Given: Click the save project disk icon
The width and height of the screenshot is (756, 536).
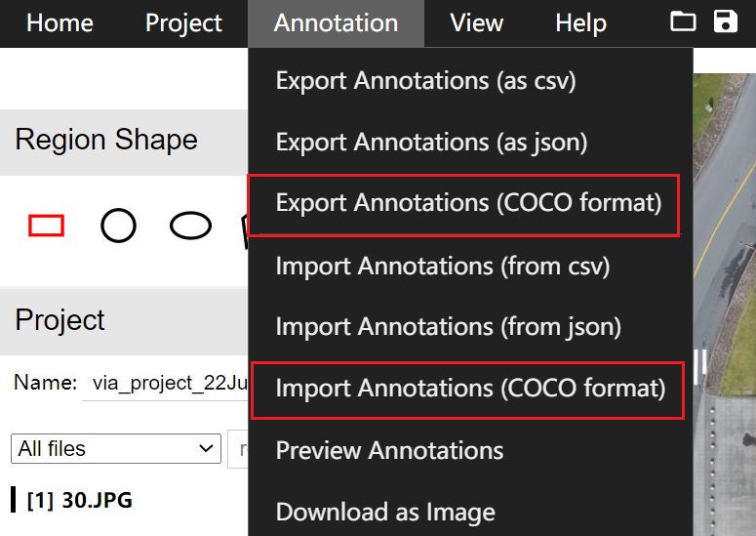Looking at the screenshot, I should (725, 21).
